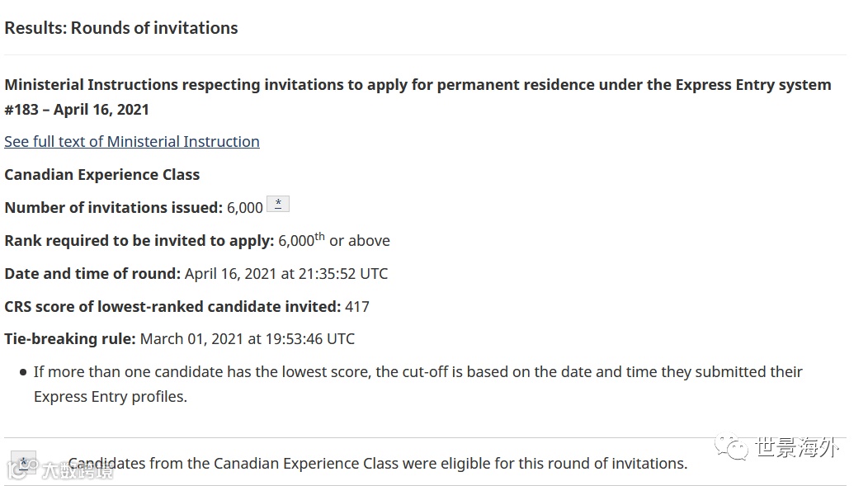Click the March 01, 2021 tie-breaking timestamp

pyautogui.click(x=248, y=339)
